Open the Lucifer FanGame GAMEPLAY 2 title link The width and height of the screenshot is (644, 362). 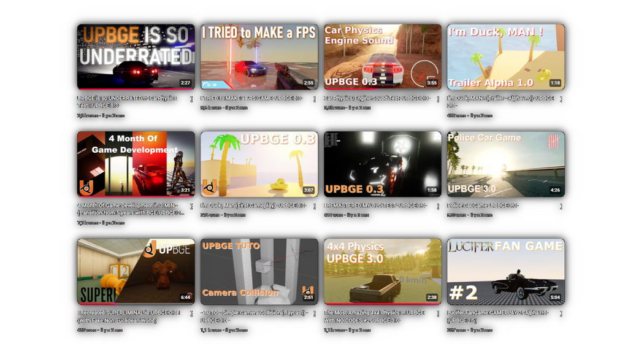[497, 313]
